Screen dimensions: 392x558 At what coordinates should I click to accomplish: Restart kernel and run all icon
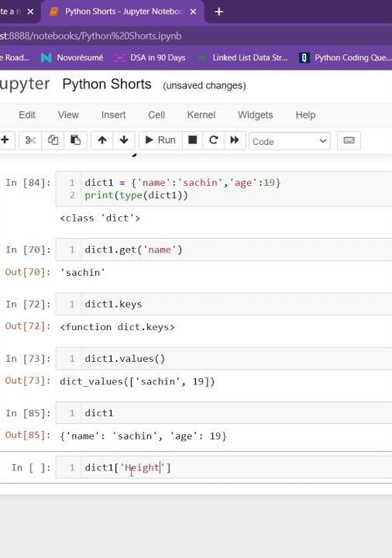(x=235, y=140)
